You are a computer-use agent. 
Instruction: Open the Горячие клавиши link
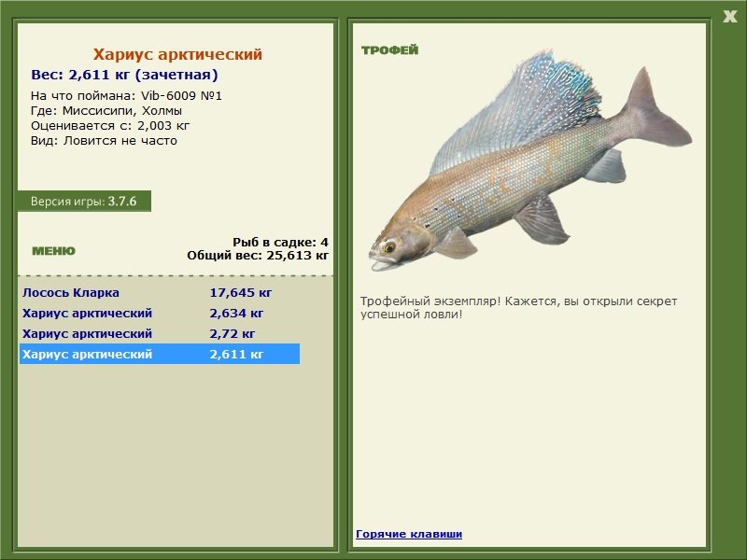[409, 534]
